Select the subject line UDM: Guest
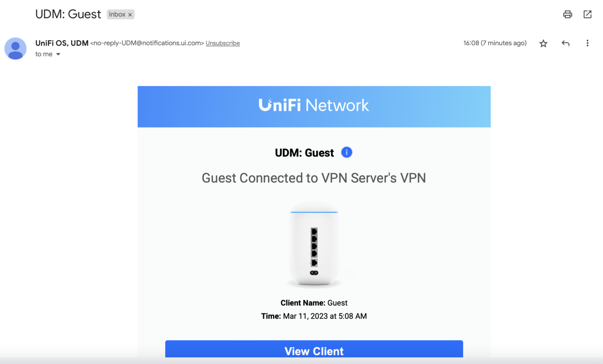The image size is (603, 364). tap(68, 14)
